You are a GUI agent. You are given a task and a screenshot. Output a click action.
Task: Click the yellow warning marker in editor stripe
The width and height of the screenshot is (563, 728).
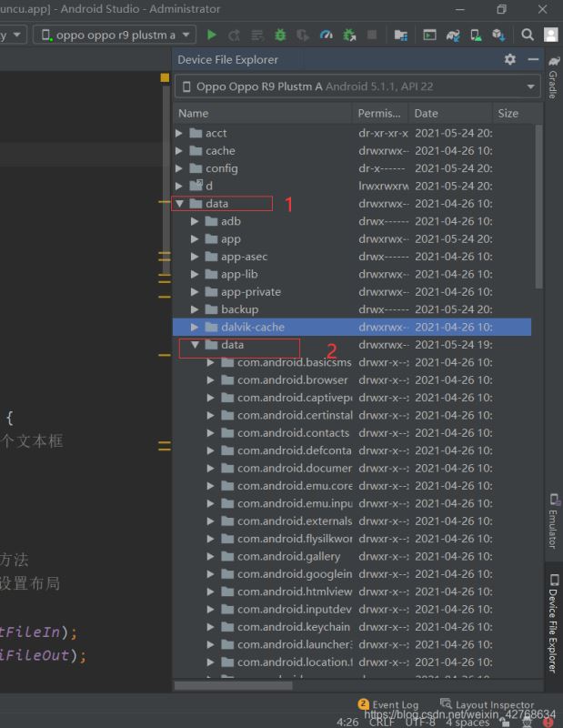(165, 77)
